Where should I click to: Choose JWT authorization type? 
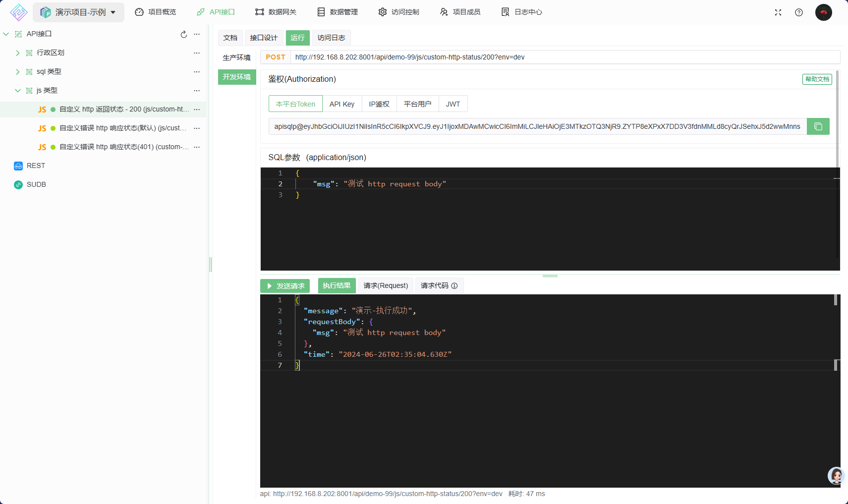[x=452, y=104]
